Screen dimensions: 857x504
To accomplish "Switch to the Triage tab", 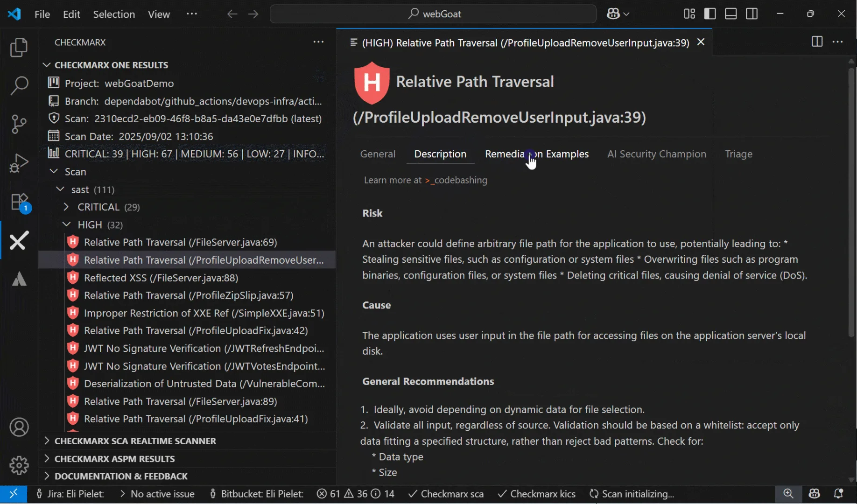I will [x=739, y=154].
